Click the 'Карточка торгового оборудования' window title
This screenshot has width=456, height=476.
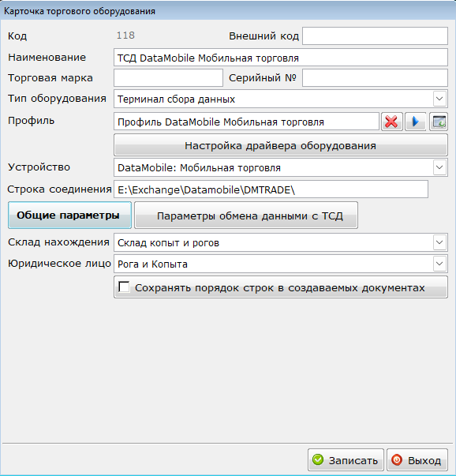point(80,11)
